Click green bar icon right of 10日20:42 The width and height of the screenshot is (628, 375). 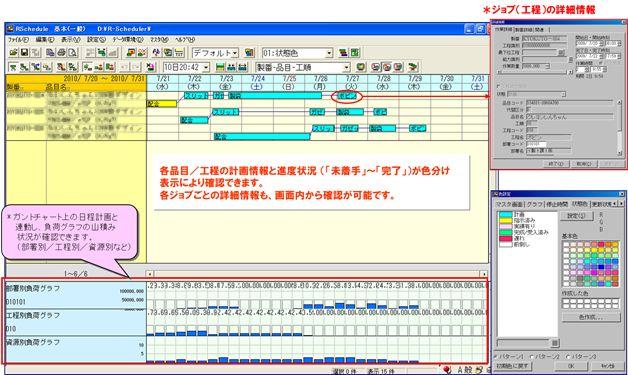click(220, 67)
